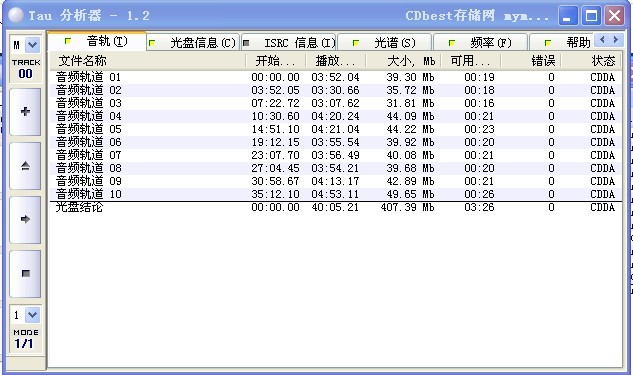
Task: Select row 音频轨道 06
Action: [335, 142]
